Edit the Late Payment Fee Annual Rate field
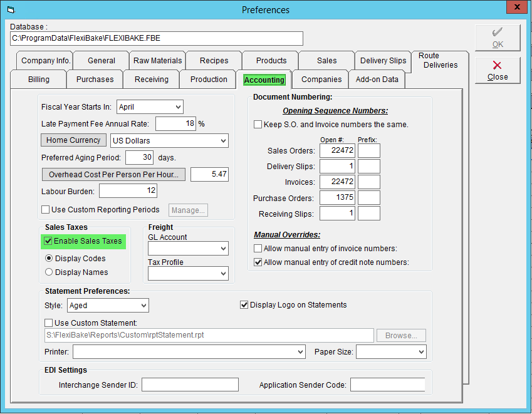 click(x=175, y=124)
